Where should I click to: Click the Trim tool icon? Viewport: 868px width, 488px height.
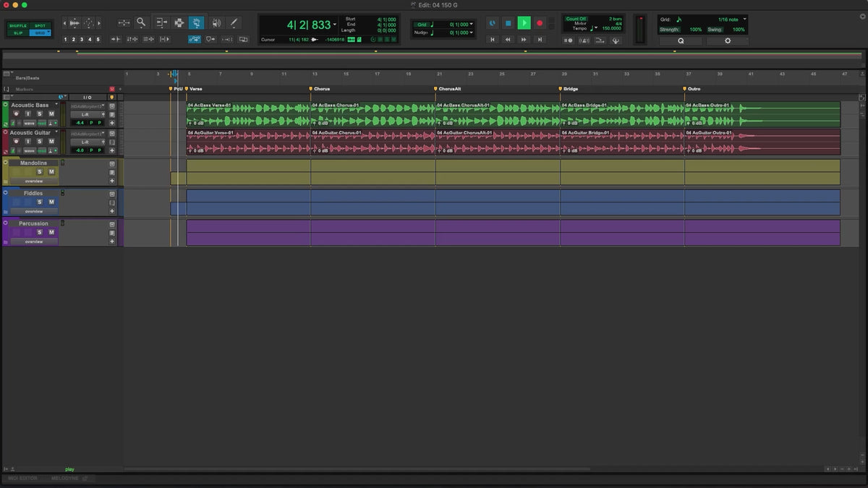point(161,22)
